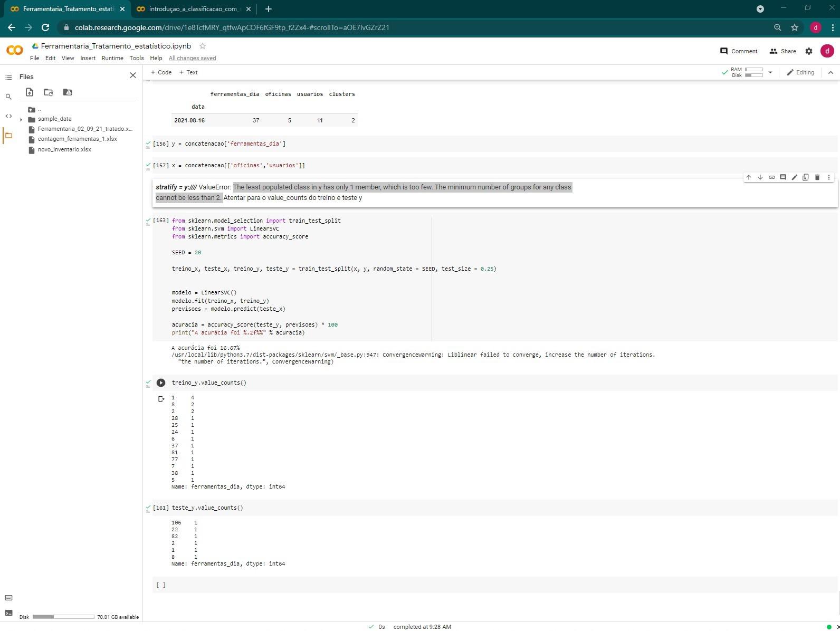Open the View menu
Image resolution: width=840 pixels, height=631 pixels.
(68, 58)
